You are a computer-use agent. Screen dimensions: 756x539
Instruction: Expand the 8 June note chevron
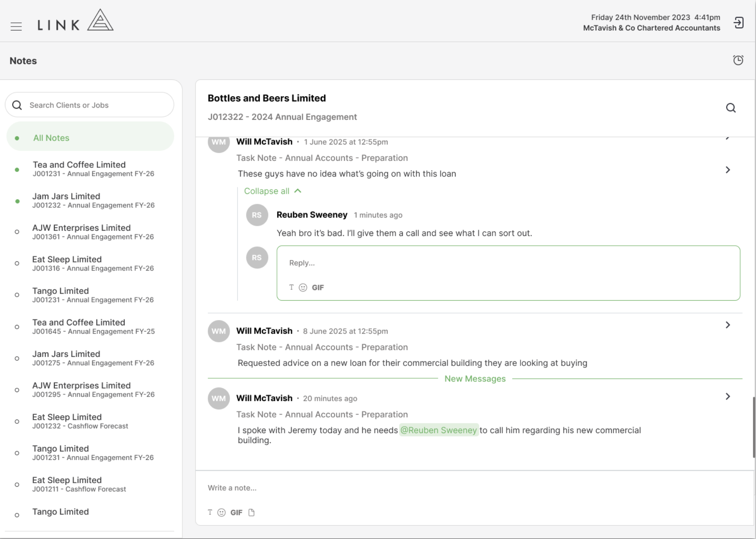[728, 325]
